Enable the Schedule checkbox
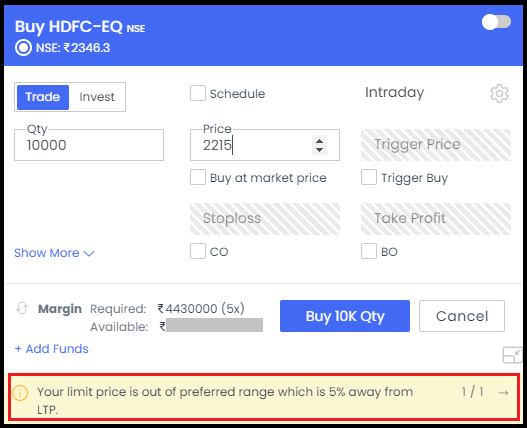The width and height of the screenshot is (527, 428). [x=198, y=93]
